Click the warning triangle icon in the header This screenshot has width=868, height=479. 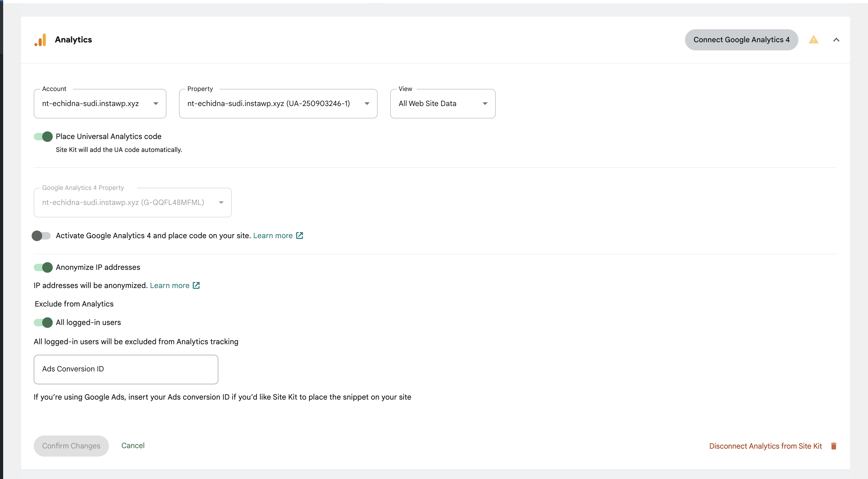click(813, 40)
